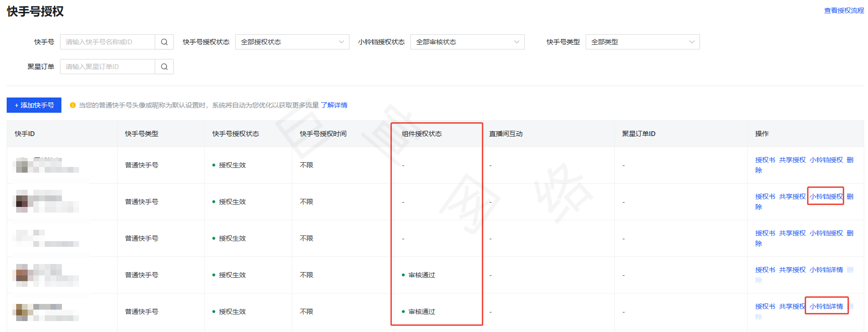The width and height of the screenshot is (868, 332).
Task: Click the 组件授权状态 column header
Action: pos(422,134)
